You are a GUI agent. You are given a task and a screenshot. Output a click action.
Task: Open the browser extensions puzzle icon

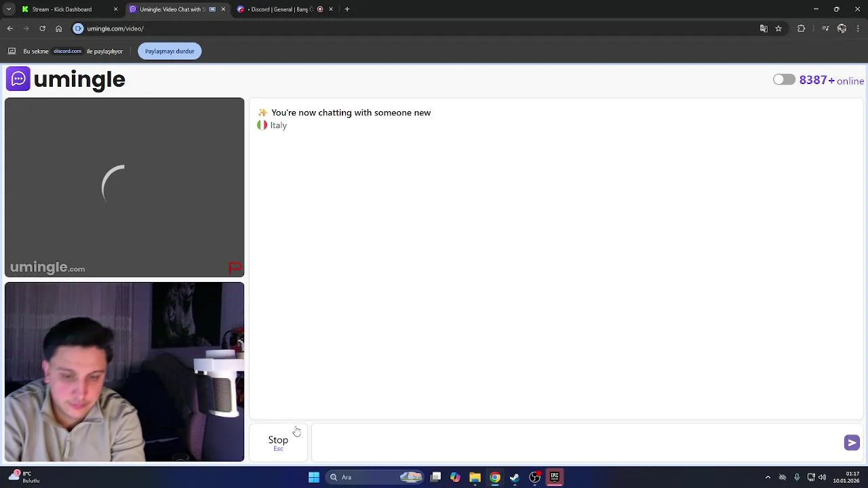[801, 28]
